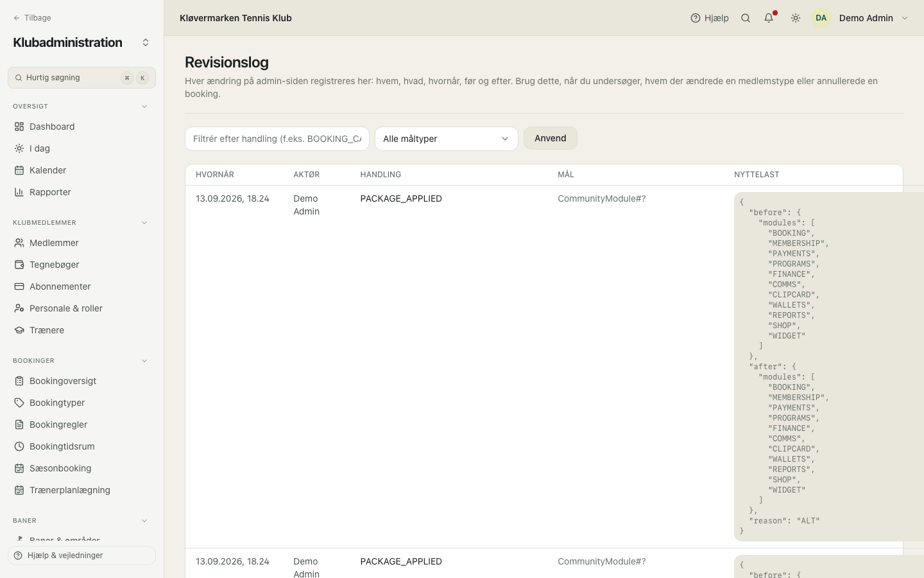
Task: Click the Bookingtidsrum clock icon
Action: tap(19, 446)
